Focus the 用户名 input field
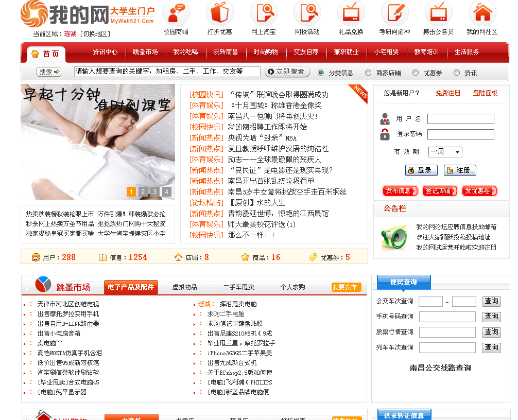This screenshot has height=420, width=518. tap(461, 119)
